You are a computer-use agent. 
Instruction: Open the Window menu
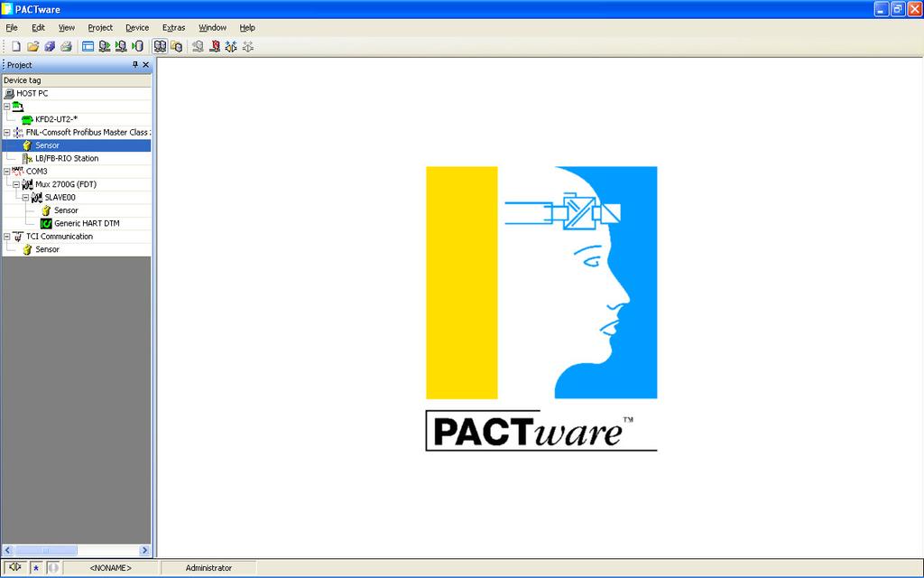tap(213, 27)
